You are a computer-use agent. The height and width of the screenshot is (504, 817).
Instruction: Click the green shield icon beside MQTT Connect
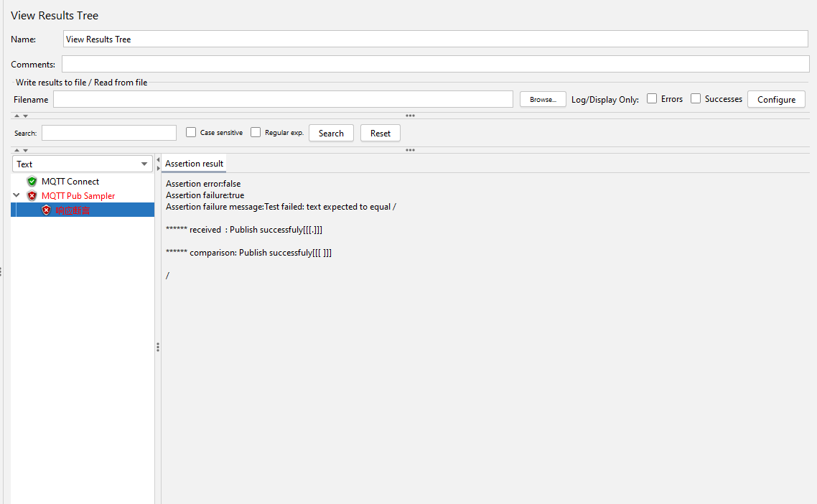tap(32, 182)
